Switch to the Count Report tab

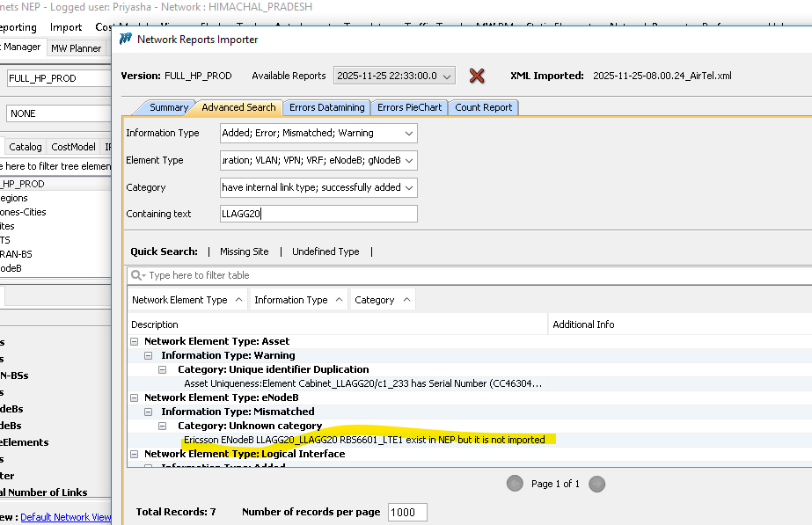pos(483,107)
